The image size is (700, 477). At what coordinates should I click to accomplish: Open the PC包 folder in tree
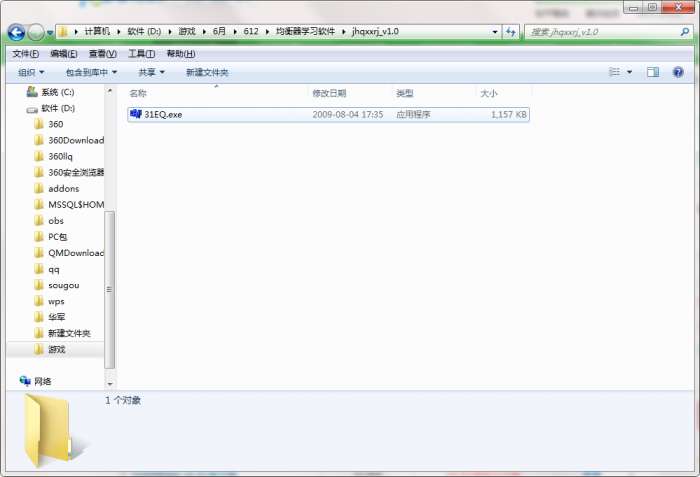click(50, 237)
